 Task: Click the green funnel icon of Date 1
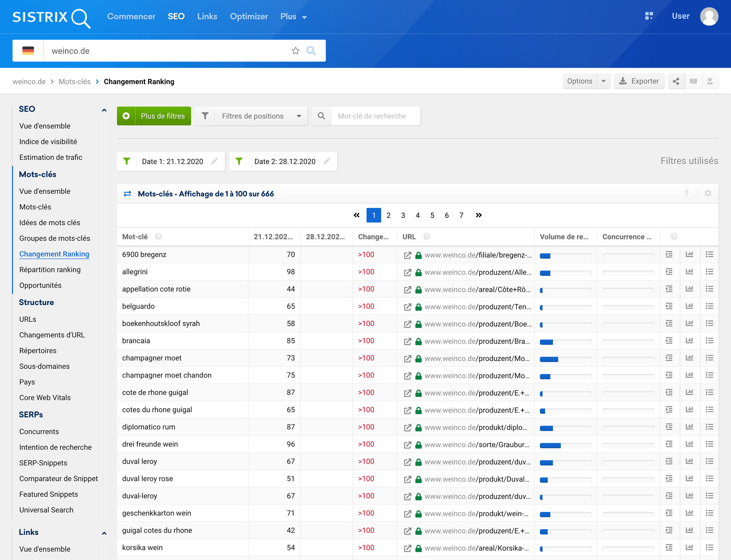[127, 161]
